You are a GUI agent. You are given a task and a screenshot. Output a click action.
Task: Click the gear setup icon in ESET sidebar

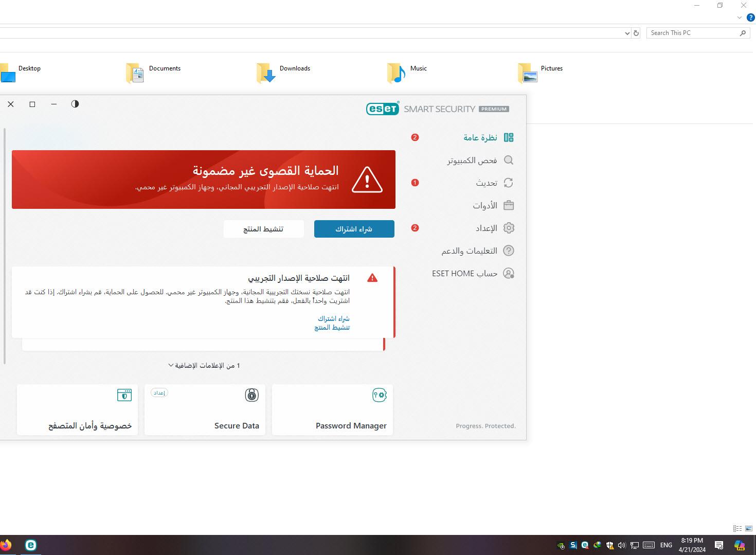coord(509,228)
